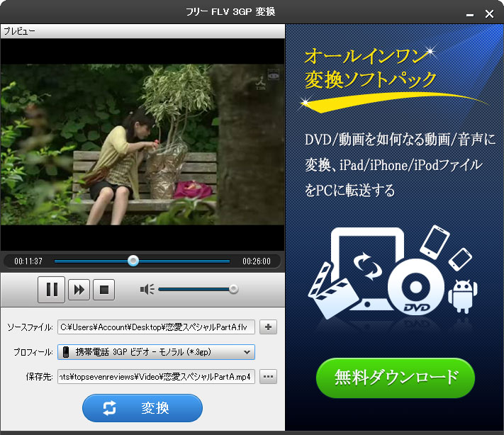
Task: Click the video preview area
Action: click(142, 144)
